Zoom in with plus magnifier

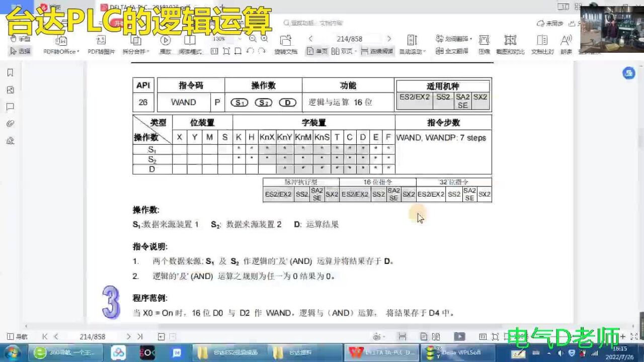tap(264, 39)
